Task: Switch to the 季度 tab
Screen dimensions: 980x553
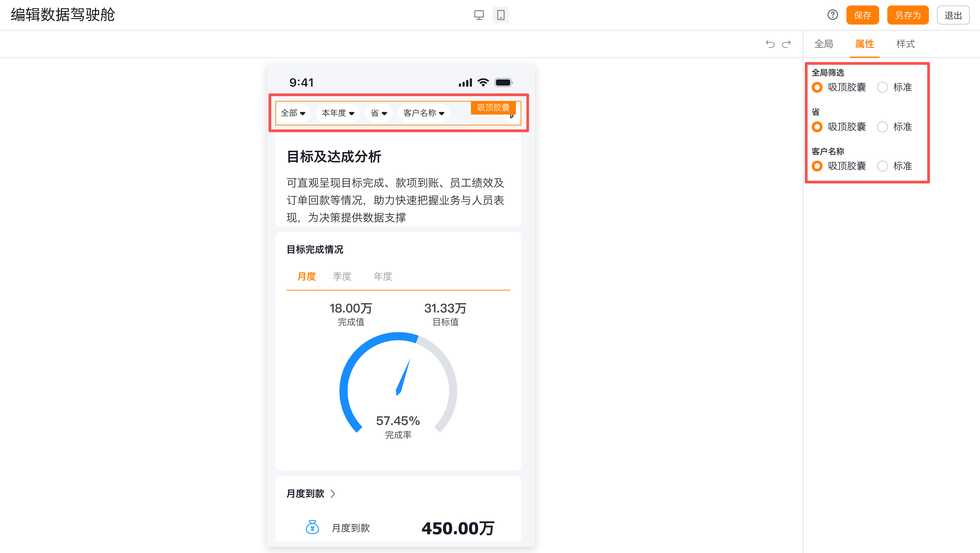Action: pos(342,276)
